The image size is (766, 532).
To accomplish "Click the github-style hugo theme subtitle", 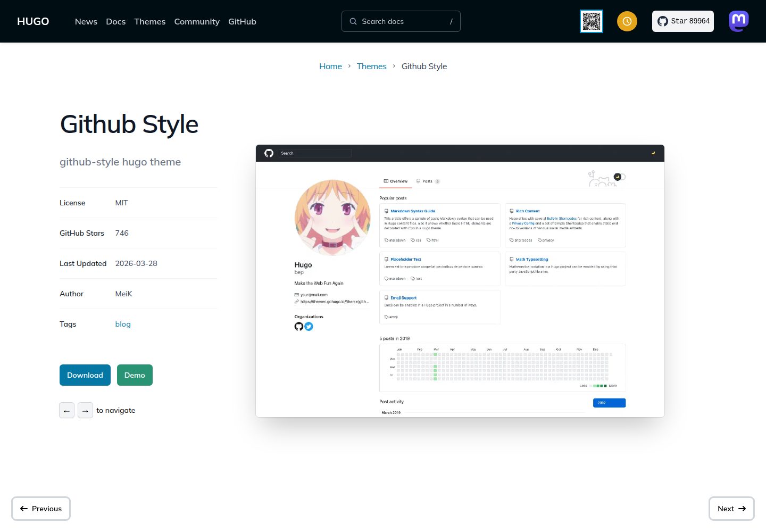I will coord(120,162).
